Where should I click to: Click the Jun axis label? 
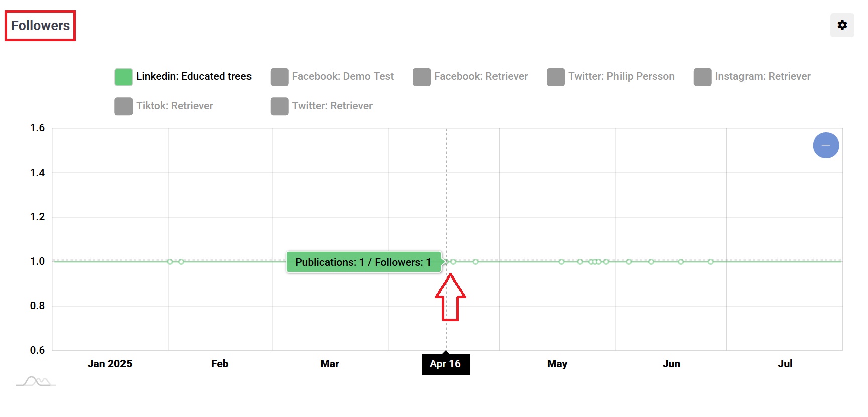click(671, 364)
